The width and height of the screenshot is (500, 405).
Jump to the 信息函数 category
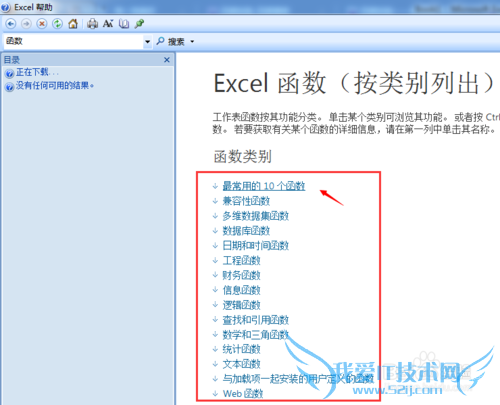(242, 290)
